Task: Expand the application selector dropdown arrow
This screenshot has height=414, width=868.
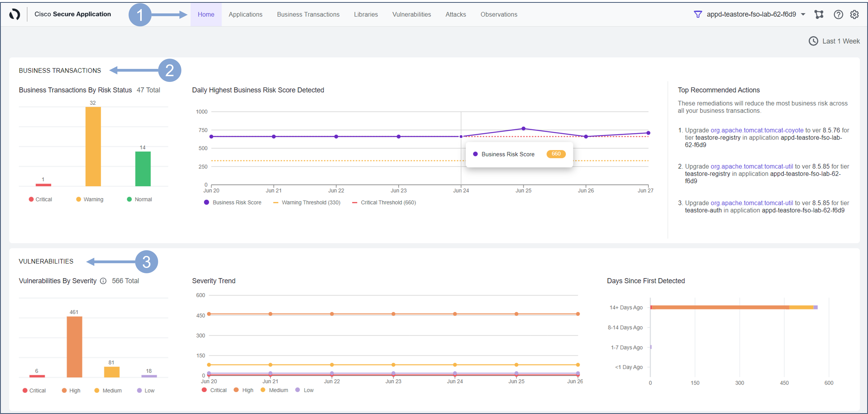Action: (x=803, y=14)
